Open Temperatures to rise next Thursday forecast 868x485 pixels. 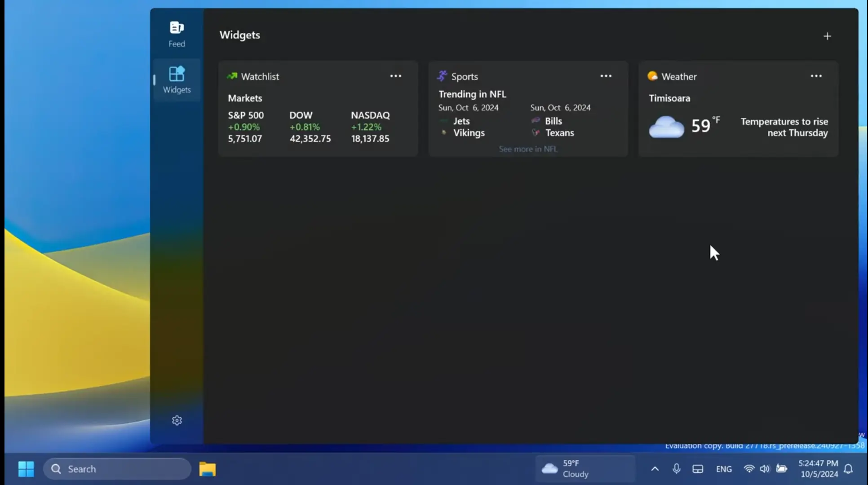click(x=784, y=127)
